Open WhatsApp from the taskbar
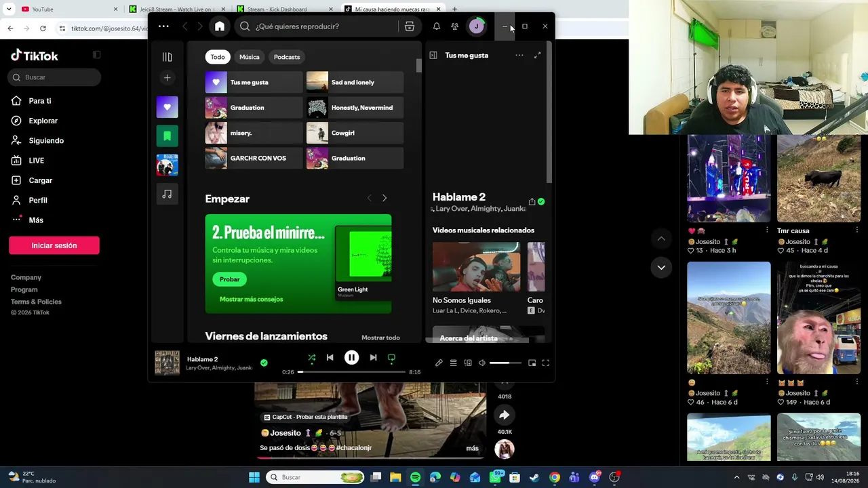 coord(495,477)
